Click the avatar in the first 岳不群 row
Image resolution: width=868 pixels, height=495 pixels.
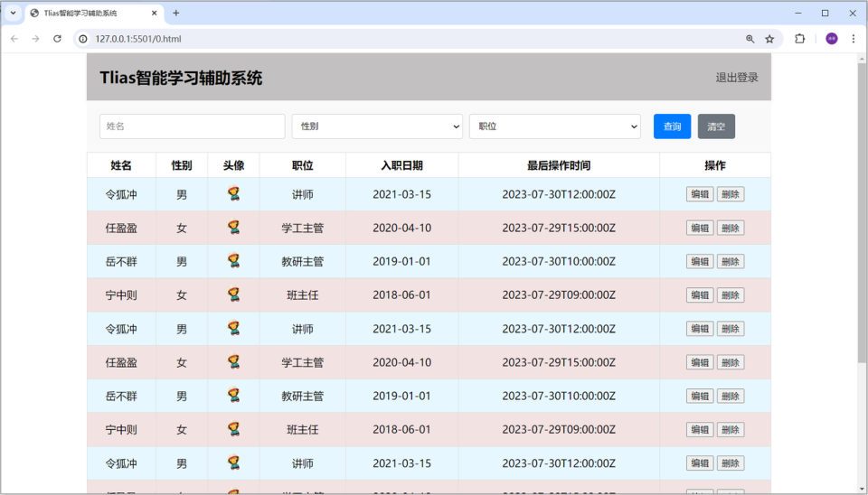[x=233, y=261]
